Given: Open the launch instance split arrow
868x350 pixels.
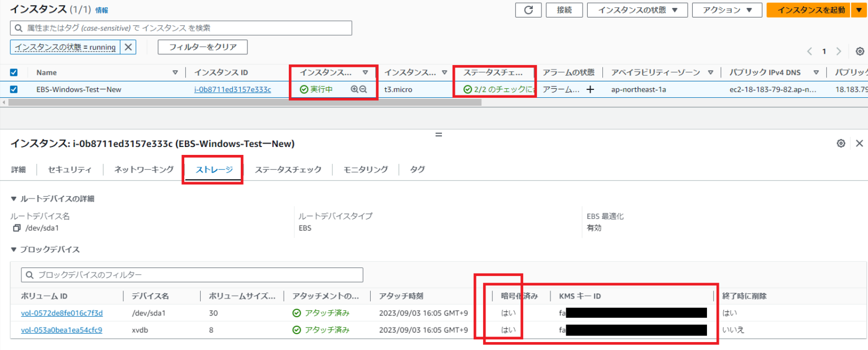Looking at the screenshot, I should (858, 10).
